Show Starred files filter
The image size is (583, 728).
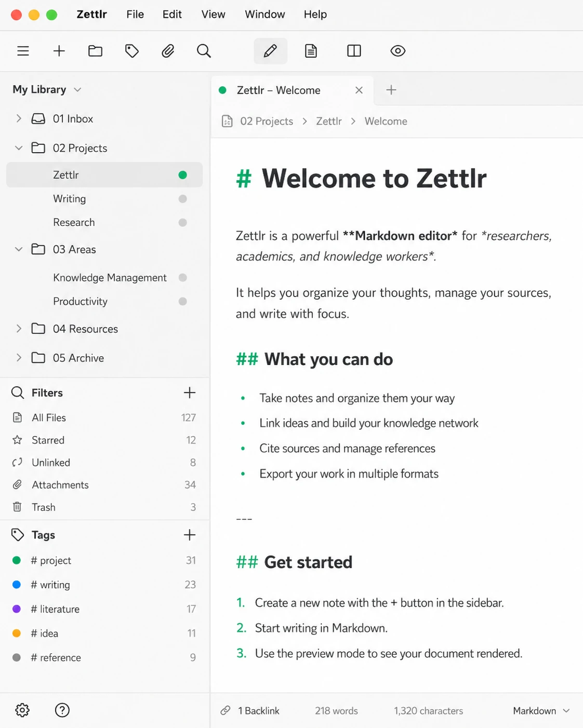tap(104, 440)
